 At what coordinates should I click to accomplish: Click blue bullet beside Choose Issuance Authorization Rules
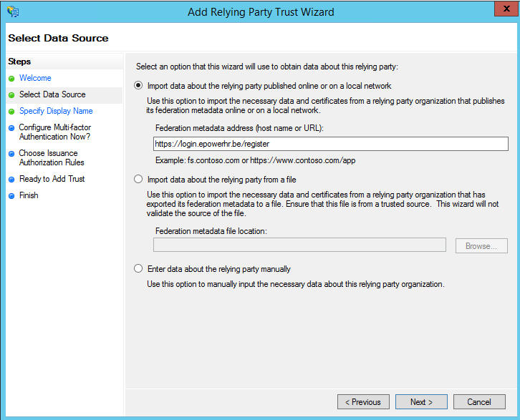tap(11, 154)
